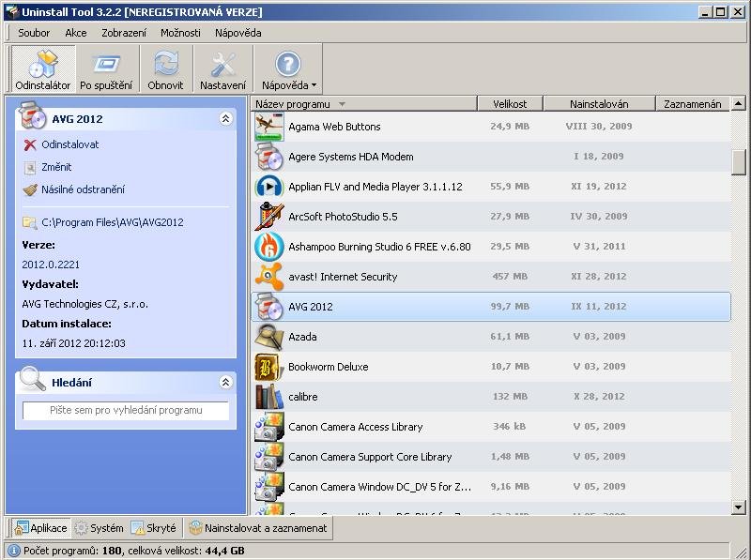
Task: Open the Soubor menu
Action: click(x=34, y=33)
